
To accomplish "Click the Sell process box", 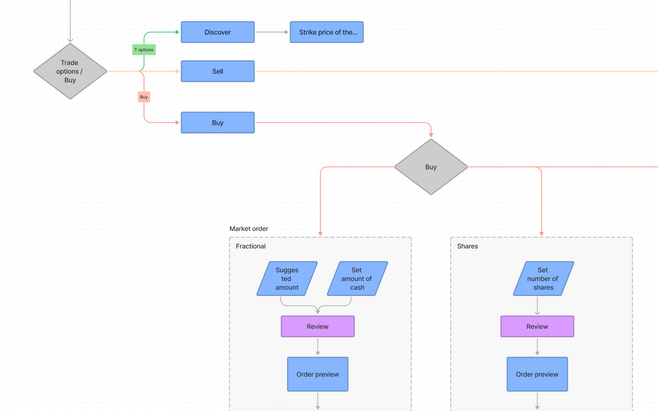I will click(x=217, y=71).
